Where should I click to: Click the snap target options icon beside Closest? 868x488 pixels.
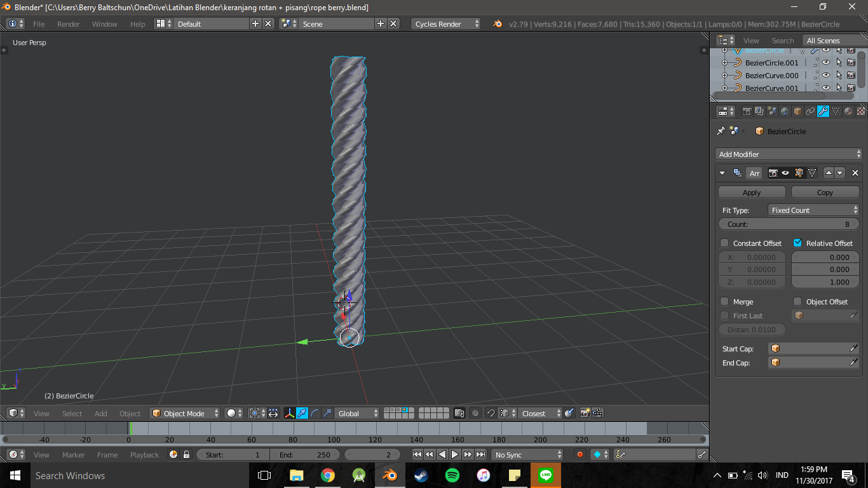coord(569,413)
